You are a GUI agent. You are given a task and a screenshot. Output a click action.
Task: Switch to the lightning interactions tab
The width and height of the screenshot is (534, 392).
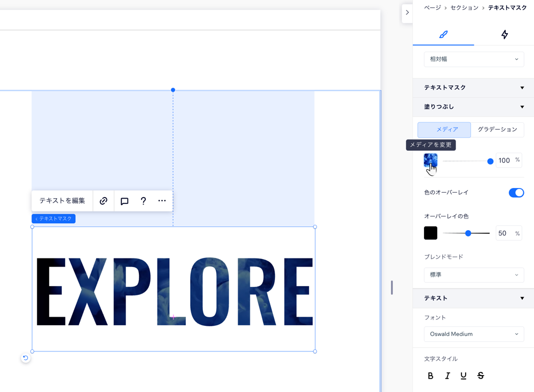pyautogui.click(x=504, y=35)
